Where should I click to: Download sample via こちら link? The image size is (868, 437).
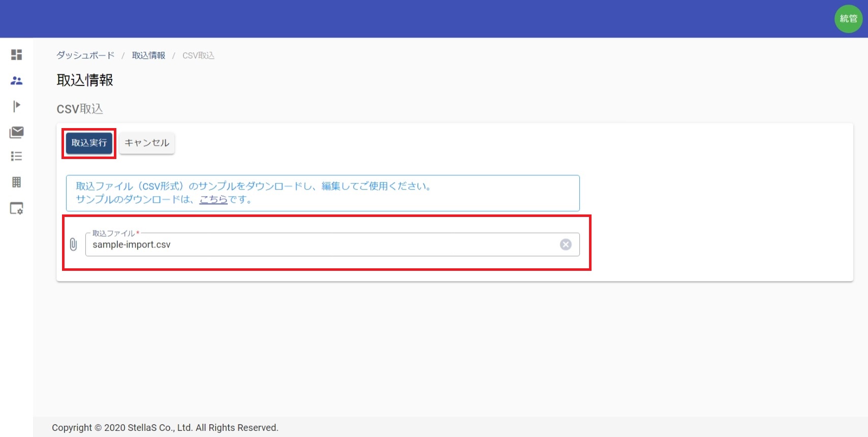[x=213, y=200]
